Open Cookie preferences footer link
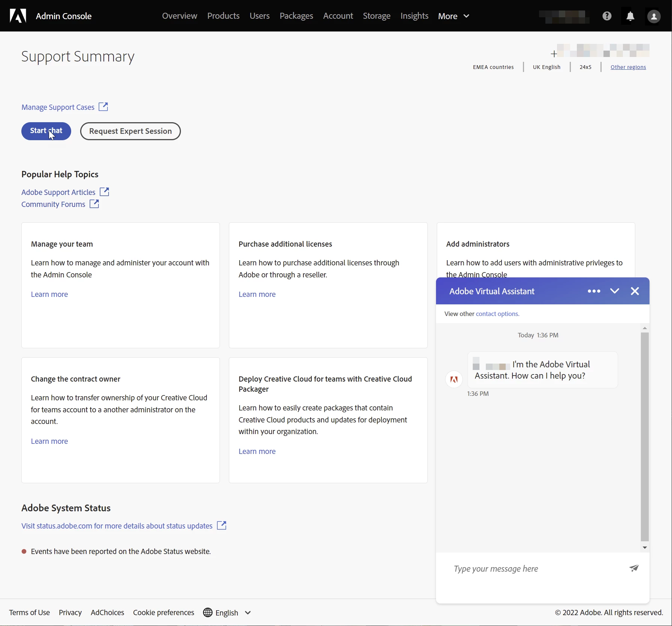The width and height of the screenshot is (672, 626). click(164, 613)
